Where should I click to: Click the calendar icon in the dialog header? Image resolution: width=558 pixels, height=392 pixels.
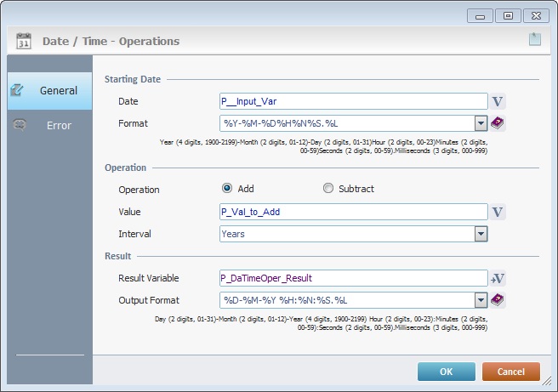pos(24,41)
